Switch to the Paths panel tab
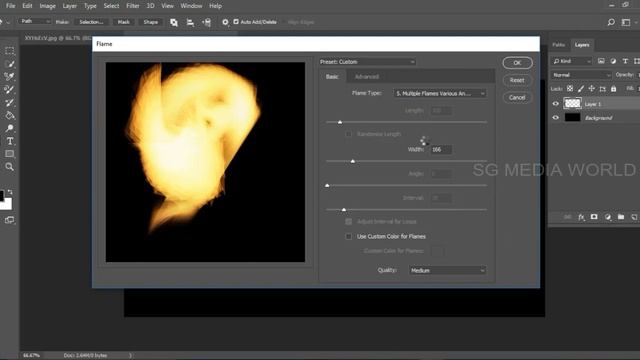640x360 pixels. (x=558, y=45)
